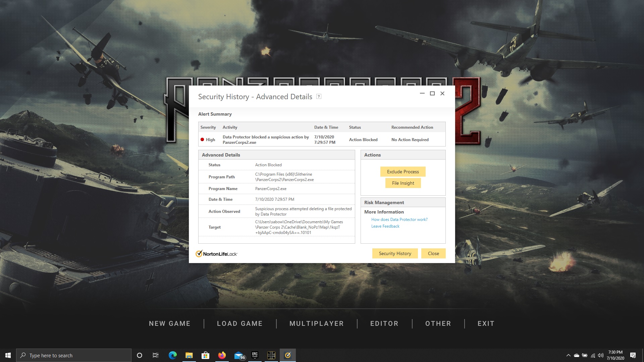Click the Windows search box

coord(74,355)
